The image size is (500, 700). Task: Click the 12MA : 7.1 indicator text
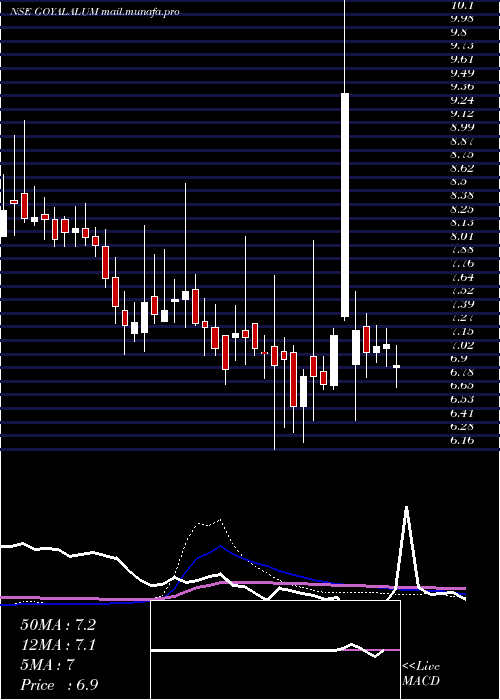tap(58, 645)
